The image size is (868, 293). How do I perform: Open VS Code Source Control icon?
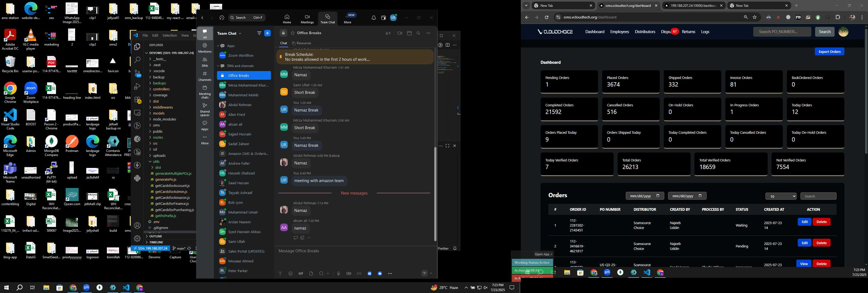click(x=137, y=73)
